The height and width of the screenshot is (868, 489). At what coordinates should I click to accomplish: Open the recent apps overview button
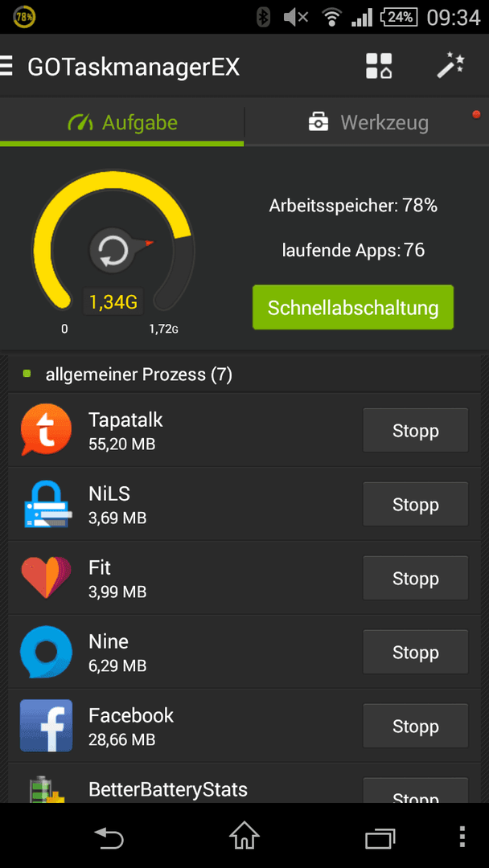(x=380, y=837)
